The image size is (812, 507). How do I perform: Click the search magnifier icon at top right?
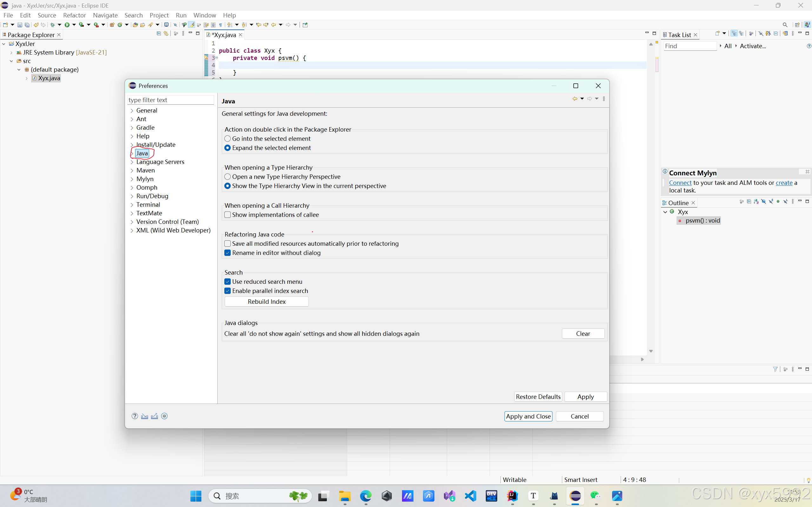785,25
